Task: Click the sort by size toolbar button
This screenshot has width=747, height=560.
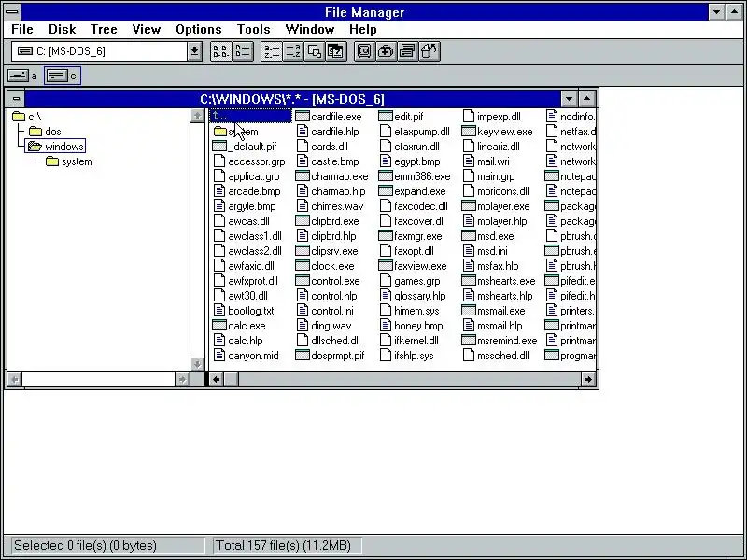Action: (315, 51)
